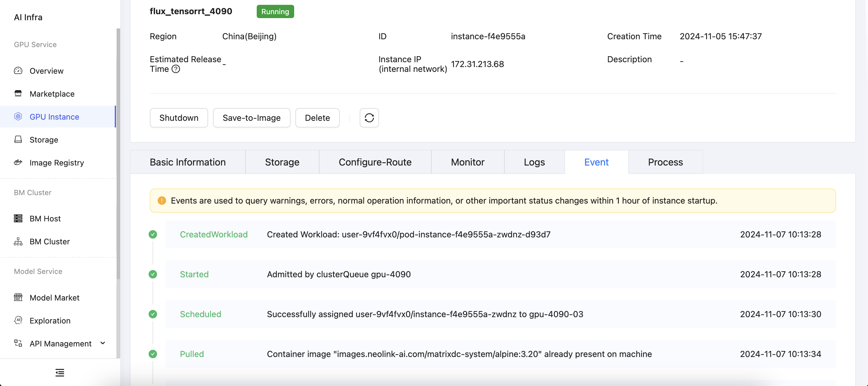Click the Created Workload message text
This screenshot has width=868, height=386.
409,234
